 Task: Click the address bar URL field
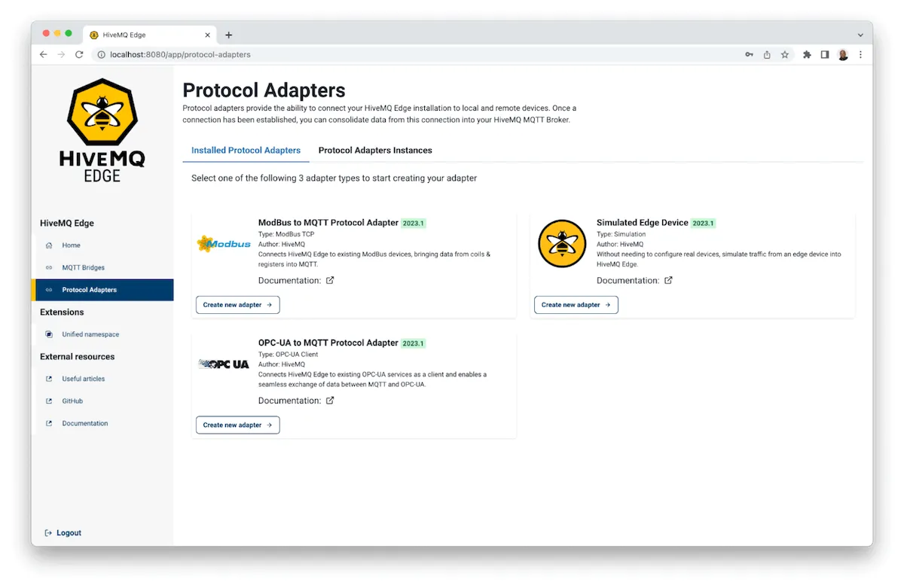click(x=414, y=55)
